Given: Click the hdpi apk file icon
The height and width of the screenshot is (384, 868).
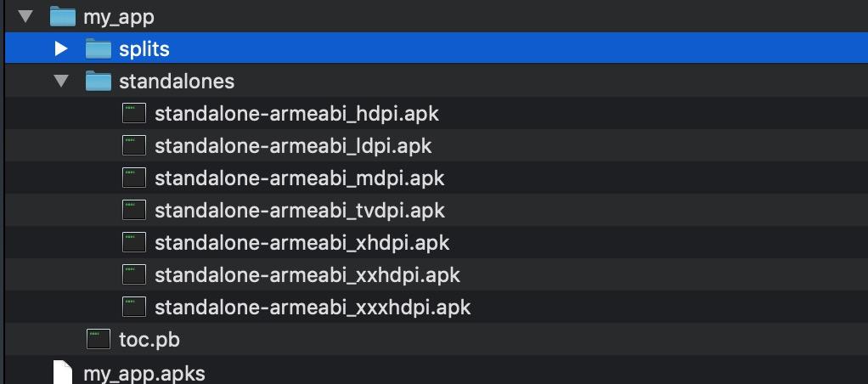Looking at the screenshot, I should pyautogui.click(x=134, y=113).
